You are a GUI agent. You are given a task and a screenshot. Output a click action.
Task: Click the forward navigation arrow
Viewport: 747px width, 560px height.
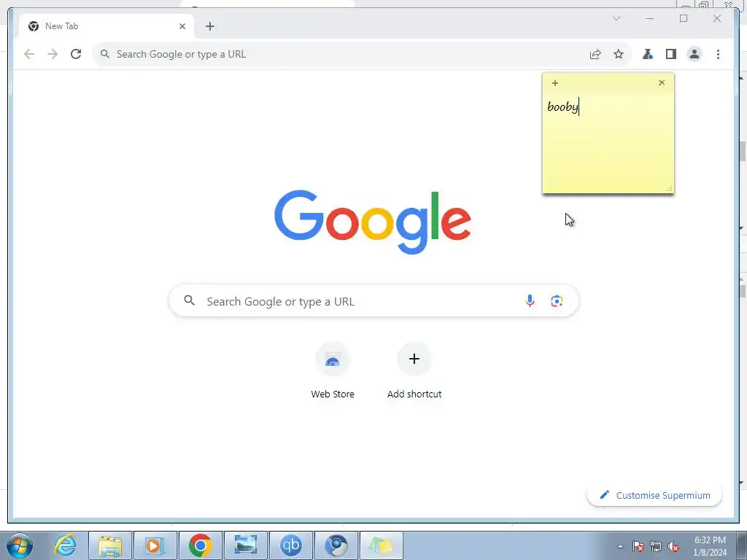tap(53, 54)
